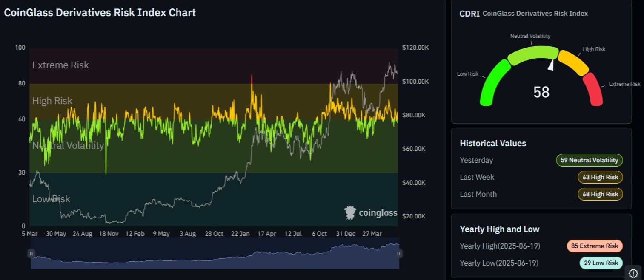Click the gauge reading '58'
The width and height of the screenshot is (644, 280).
point(541,92)
